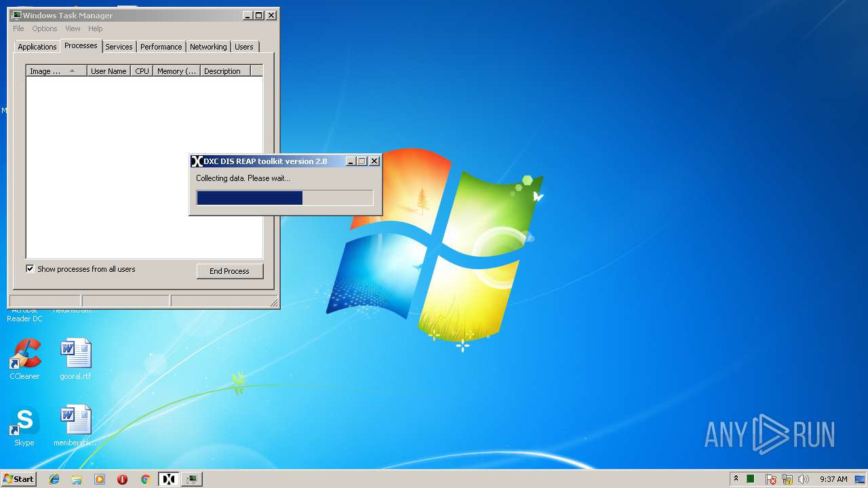The width and height of the screenshot is (868, 488).
Task: Sort by CPU column header
Action: pos(142,70)
